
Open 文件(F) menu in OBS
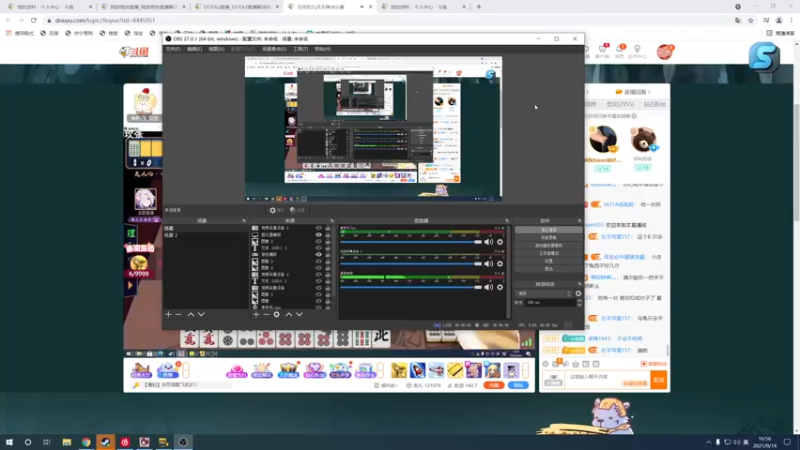click(x=173, y=49)
